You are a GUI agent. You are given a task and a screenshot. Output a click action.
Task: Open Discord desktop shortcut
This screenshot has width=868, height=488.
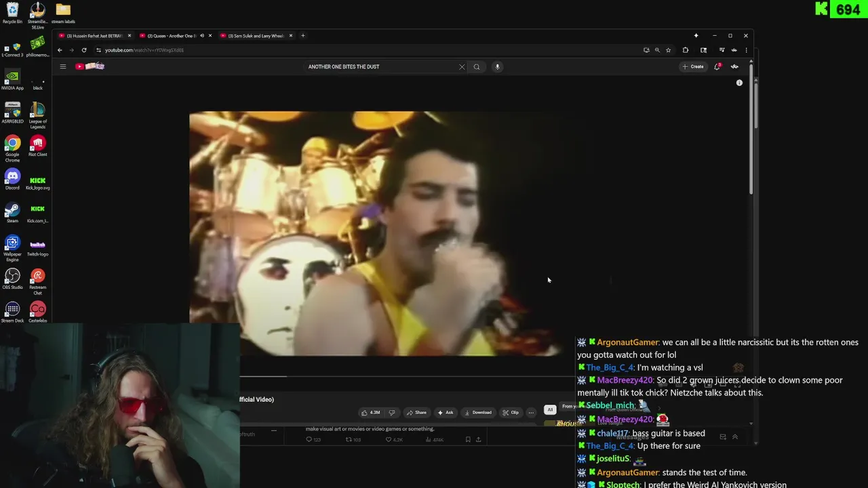coord(12,180)
